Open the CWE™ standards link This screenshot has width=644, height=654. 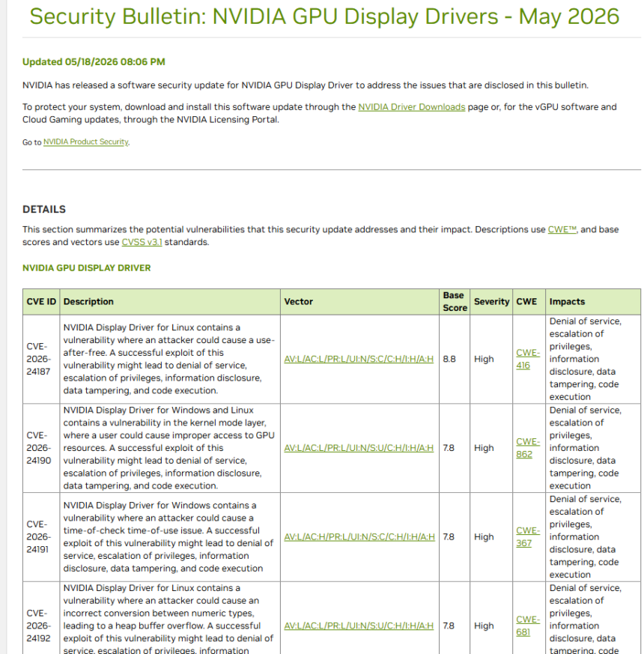coord(562,229)
